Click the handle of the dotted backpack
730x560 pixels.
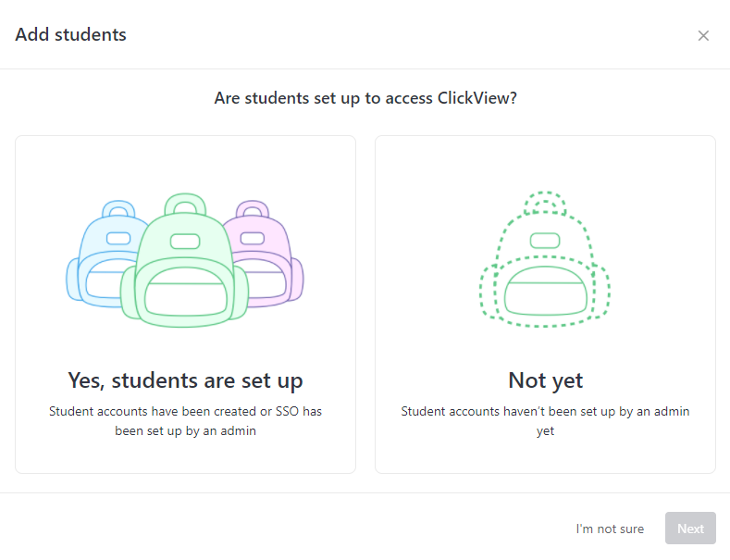pos(545,203)
